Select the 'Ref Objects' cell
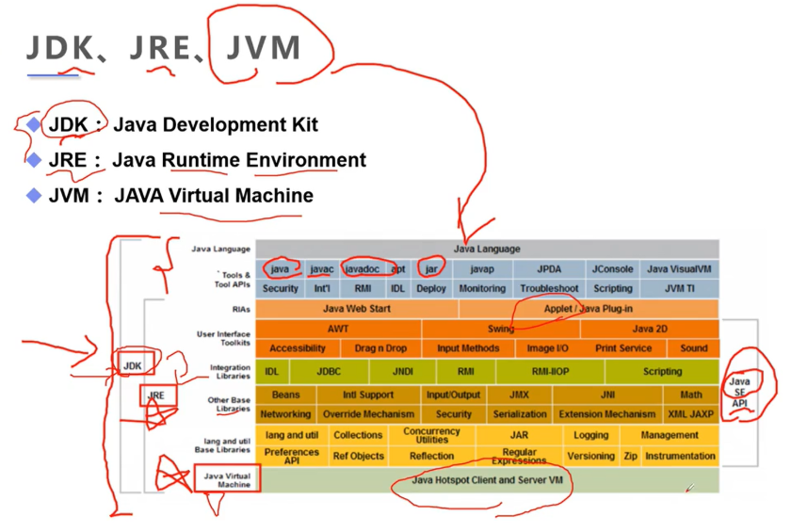 [x=358, y=457]
